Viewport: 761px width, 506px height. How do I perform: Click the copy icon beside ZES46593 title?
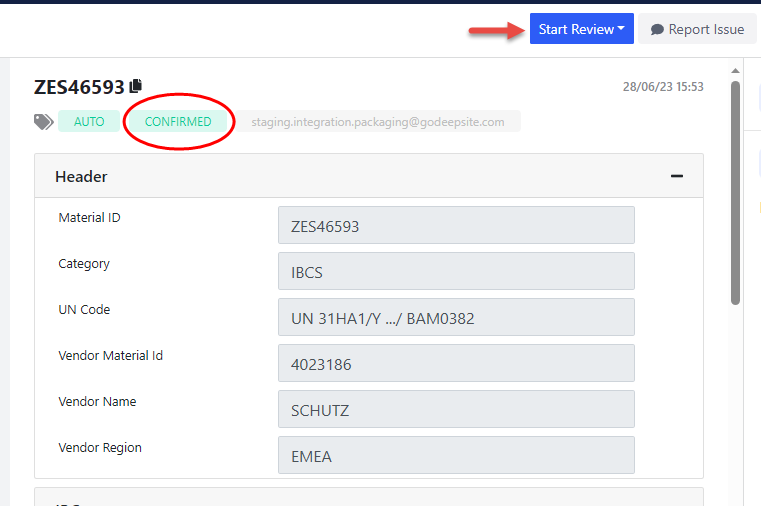coord(136,87)
